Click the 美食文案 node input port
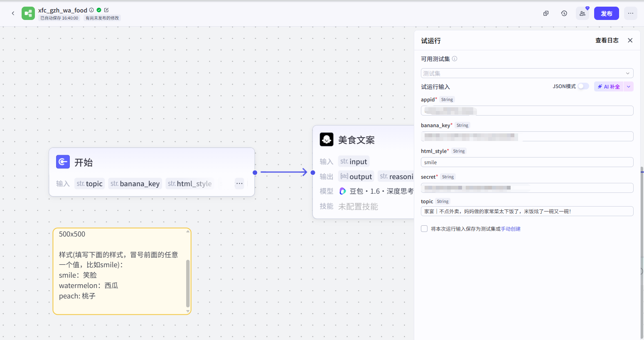 pos(313,172)
